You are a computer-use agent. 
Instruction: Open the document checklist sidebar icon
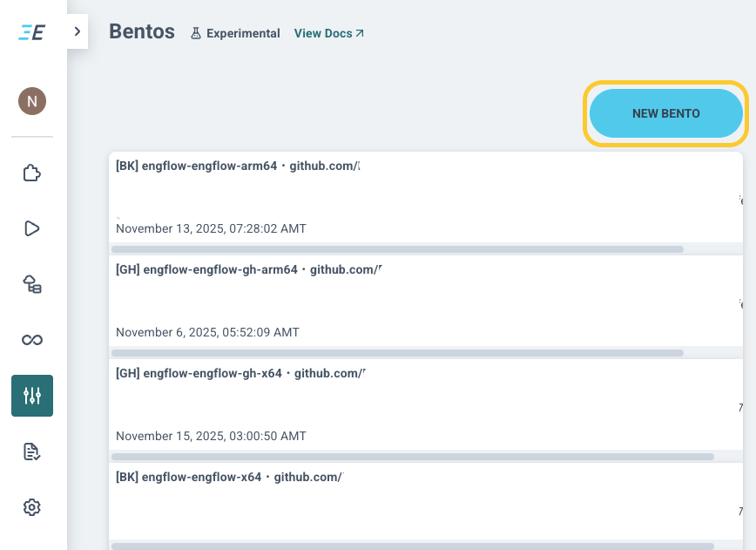pos(32,452)
